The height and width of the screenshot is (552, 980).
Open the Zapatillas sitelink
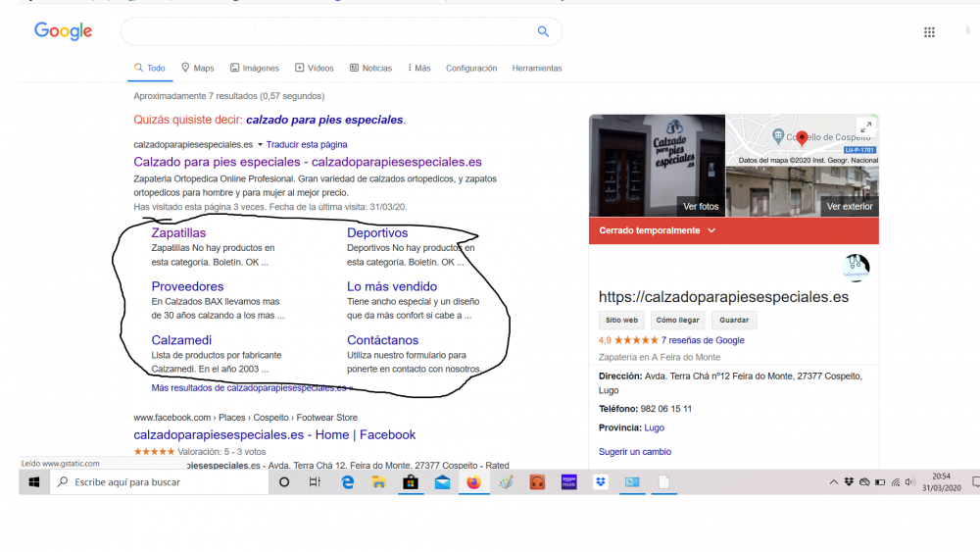(178, 232)
